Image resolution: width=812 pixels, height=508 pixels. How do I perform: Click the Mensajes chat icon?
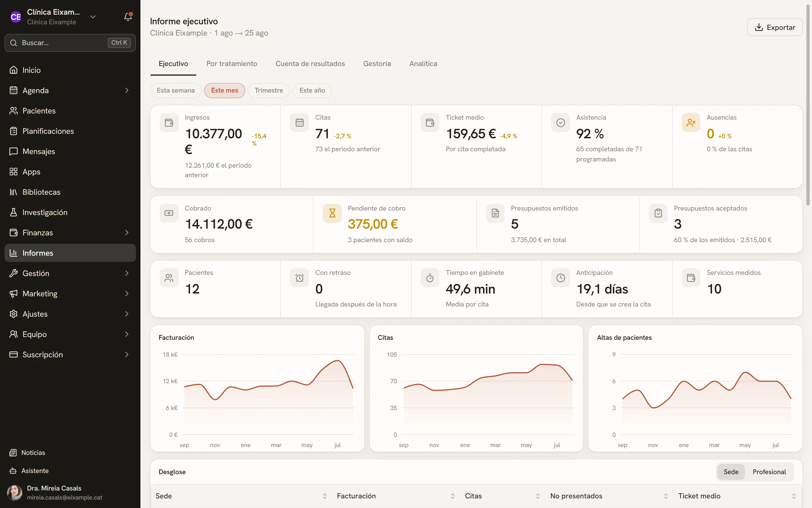(x=14, y=151)
